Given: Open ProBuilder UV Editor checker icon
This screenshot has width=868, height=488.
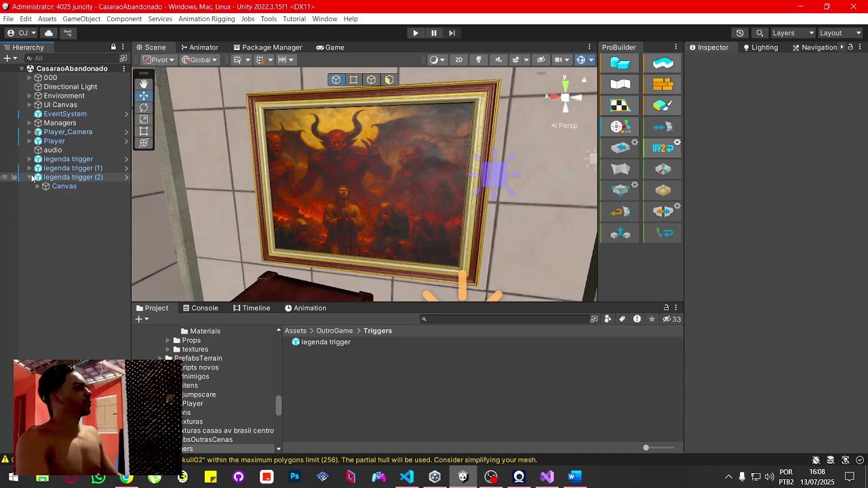Looking at the screenshot, I should click(620, 106).
